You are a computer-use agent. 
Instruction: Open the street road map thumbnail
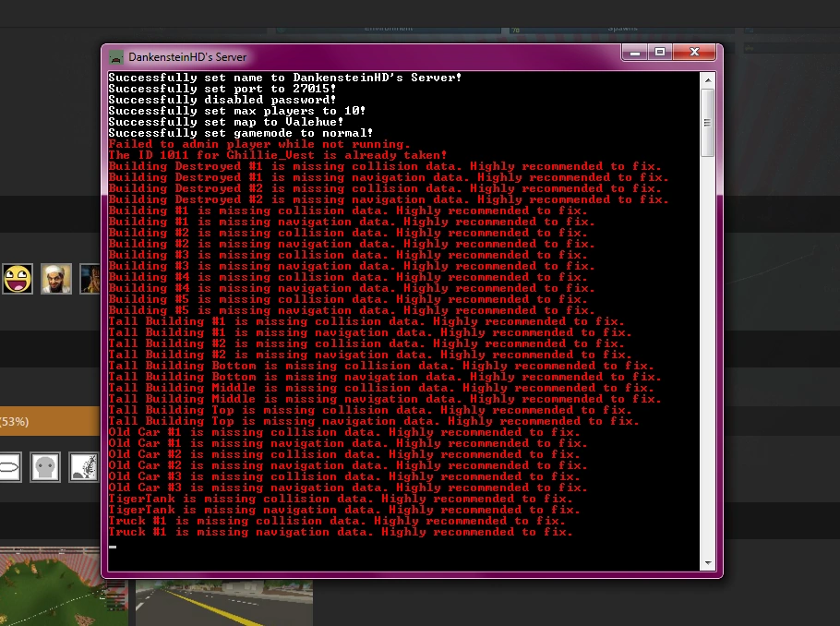point(222,605)
